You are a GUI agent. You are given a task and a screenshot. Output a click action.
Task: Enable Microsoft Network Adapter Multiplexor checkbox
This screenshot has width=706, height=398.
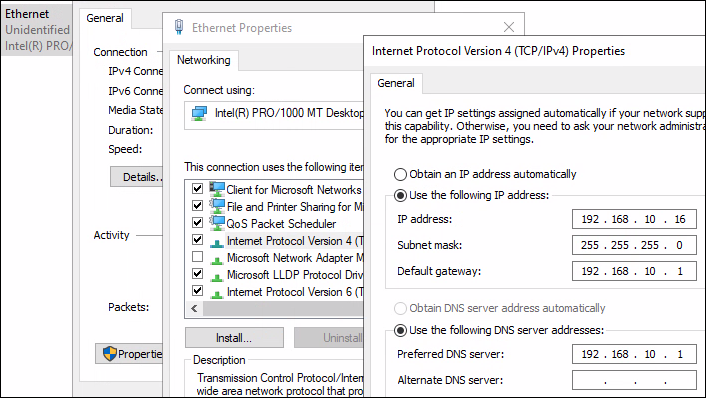click(197, 257)
